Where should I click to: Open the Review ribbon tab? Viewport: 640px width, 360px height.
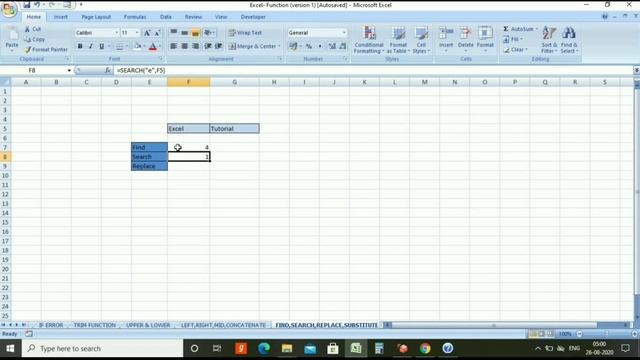pyautogui.click(x=193, y=17)
